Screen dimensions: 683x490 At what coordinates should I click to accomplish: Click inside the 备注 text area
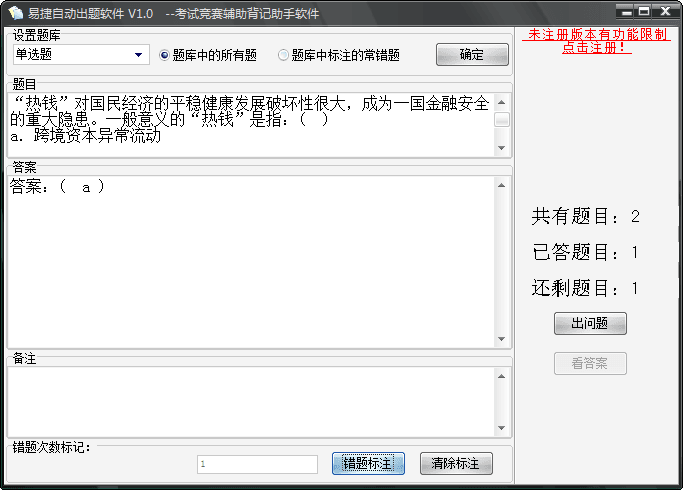tap(251, 402)
